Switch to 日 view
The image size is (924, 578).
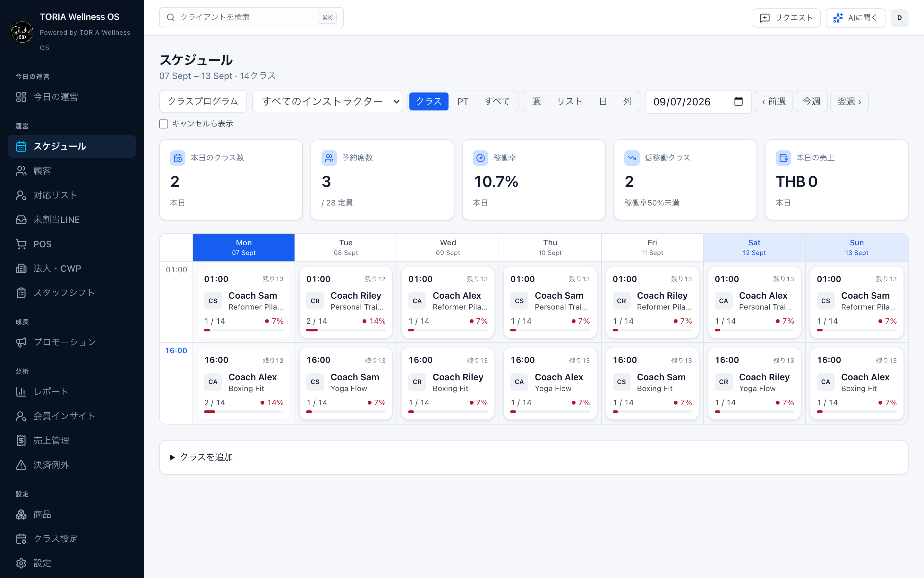click(x=603, y=101)
